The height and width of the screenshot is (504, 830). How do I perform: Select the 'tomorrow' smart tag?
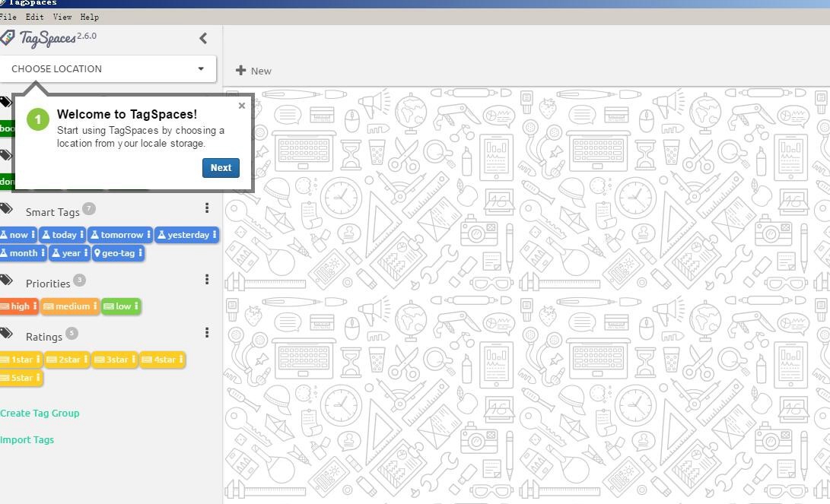coord(120,235)
